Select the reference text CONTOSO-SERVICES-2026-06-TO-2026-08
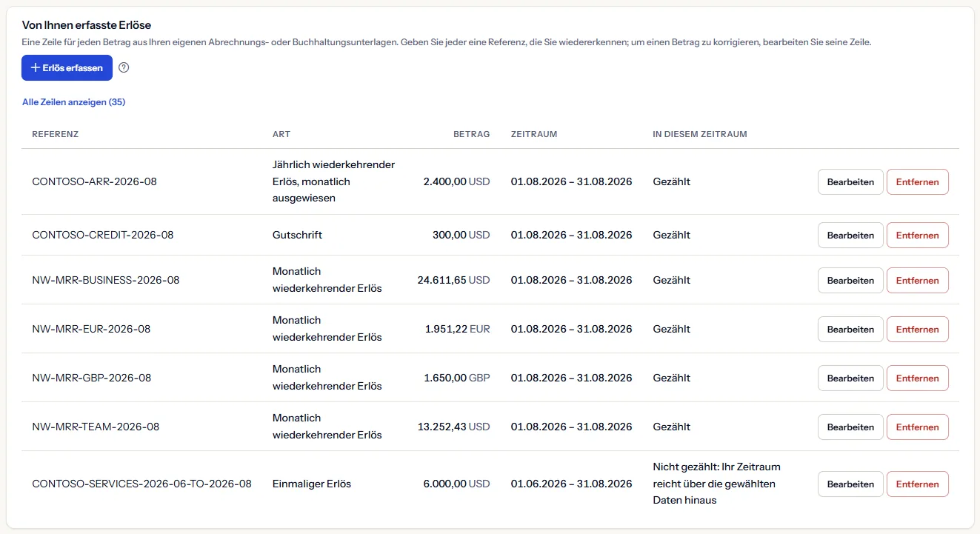 click(142, 484)
